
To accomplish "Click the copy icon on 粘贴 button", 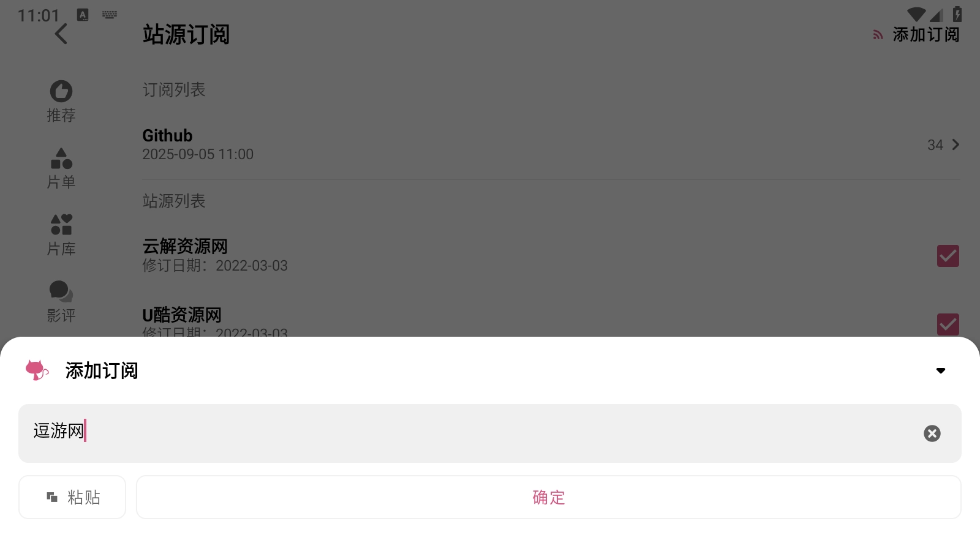I will (x=53, y=497).
